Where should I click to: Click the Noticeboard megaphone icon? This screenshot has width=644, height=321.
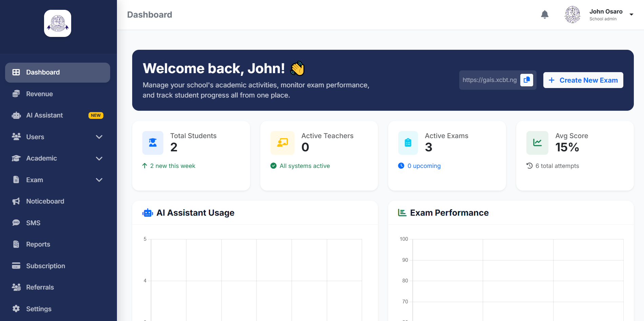click(16, 201)
